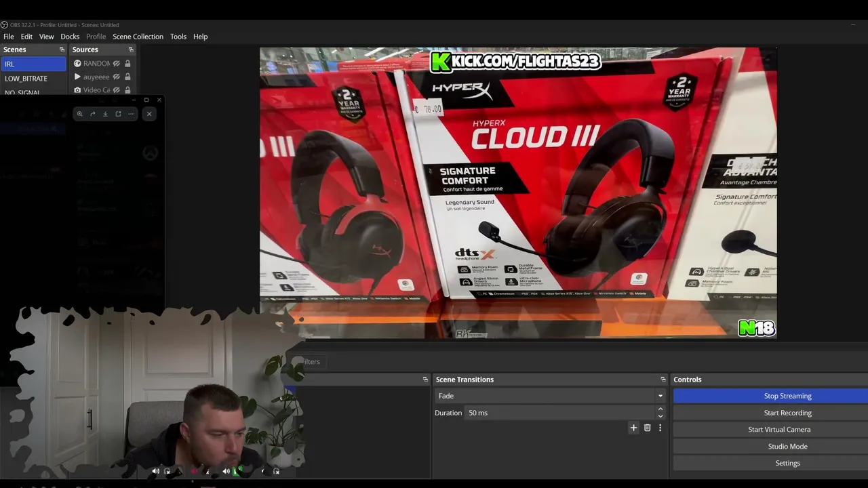Screen dimensions: 868x488
Task: Minimize the dark overlay window
Action: 134,100
